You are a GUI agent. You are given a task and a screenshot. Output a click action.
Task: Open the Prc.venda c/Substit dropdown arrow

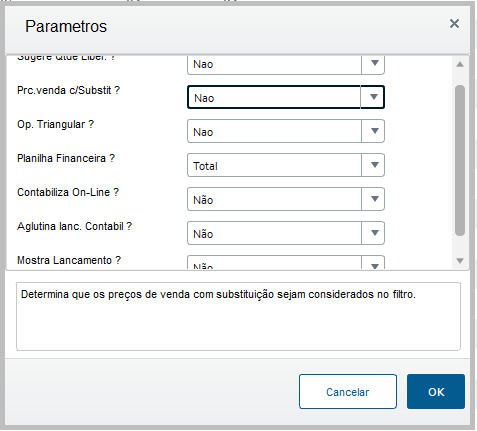click(x=373, y=97)
